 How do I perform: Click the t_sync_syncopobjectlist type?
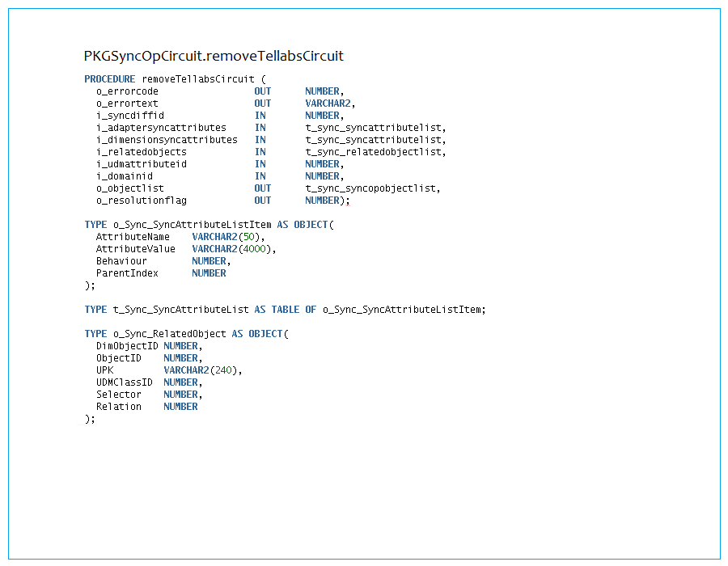coord(372,188)
